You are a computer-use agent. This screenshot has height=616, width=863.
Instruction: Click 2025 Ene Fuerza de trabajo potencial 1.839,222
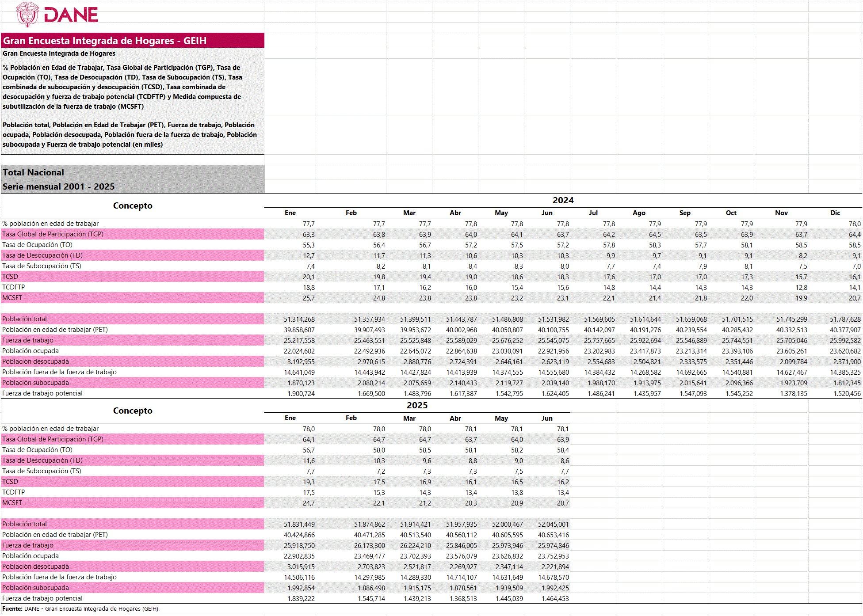(301, 599)
